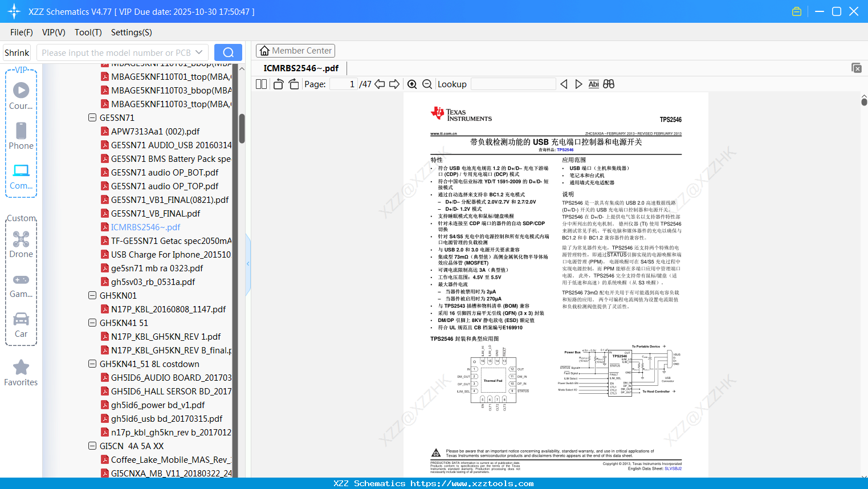Open the SLVSBJ2 English data sheet link
Image resolution: width=868 pixels, height=489 pixels.
click(x=673, y=468)
